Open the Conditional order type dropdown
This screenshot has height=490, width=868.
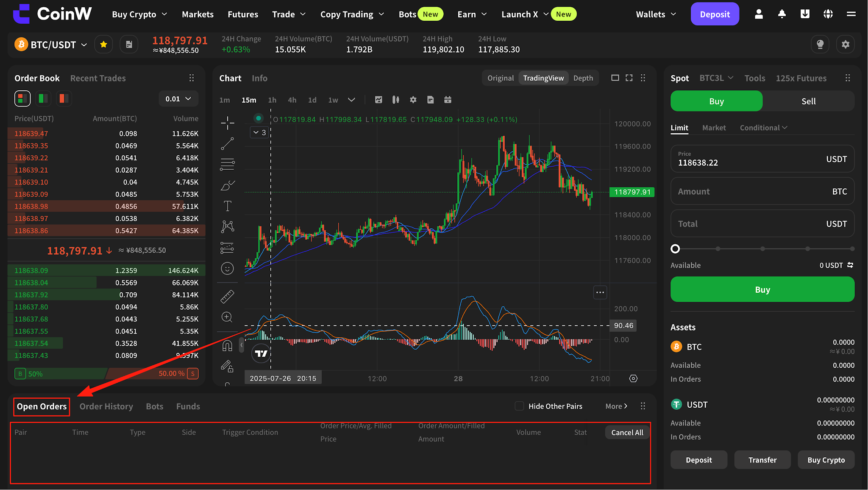[763, 128]
